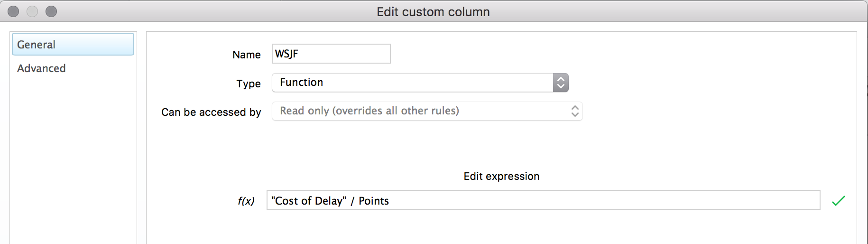
Task: Place cursor on Points in the expression
Action: 374,201
